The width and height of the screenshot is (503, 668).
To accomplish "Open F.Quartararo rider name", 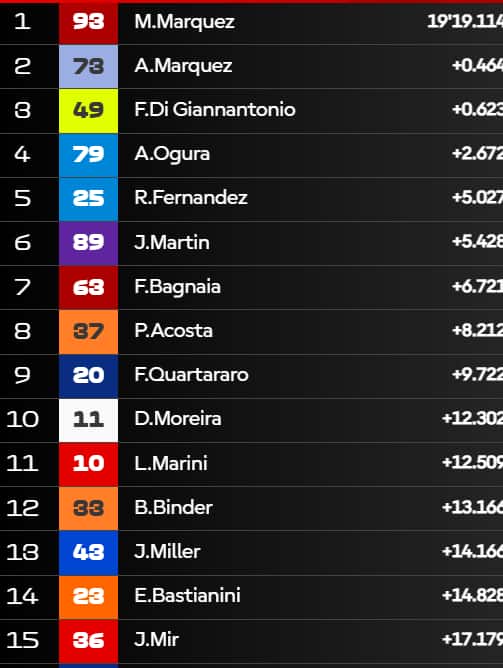I will 191,375.
